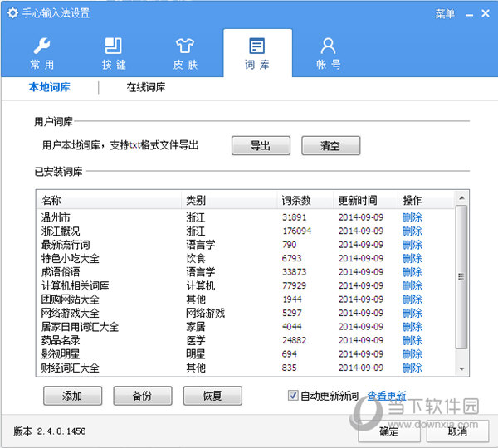The image size is (498, 448).
Task: Select the 药品名录 row name
Action: (x=61, y=340)
